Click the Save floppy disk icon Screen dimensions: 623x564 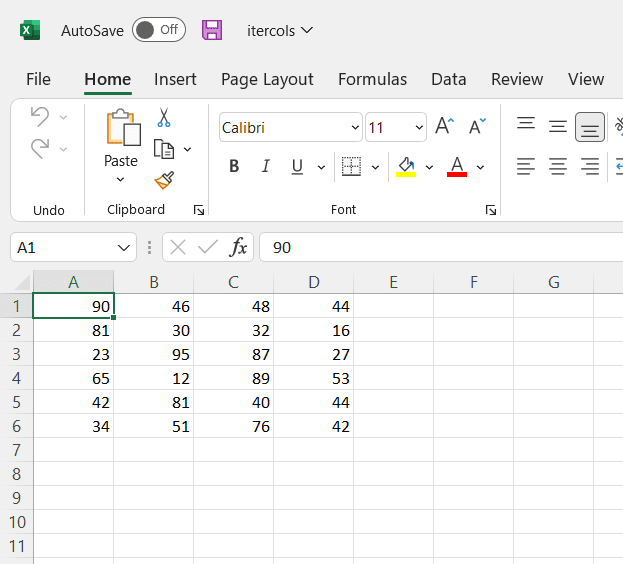point(212,30)
